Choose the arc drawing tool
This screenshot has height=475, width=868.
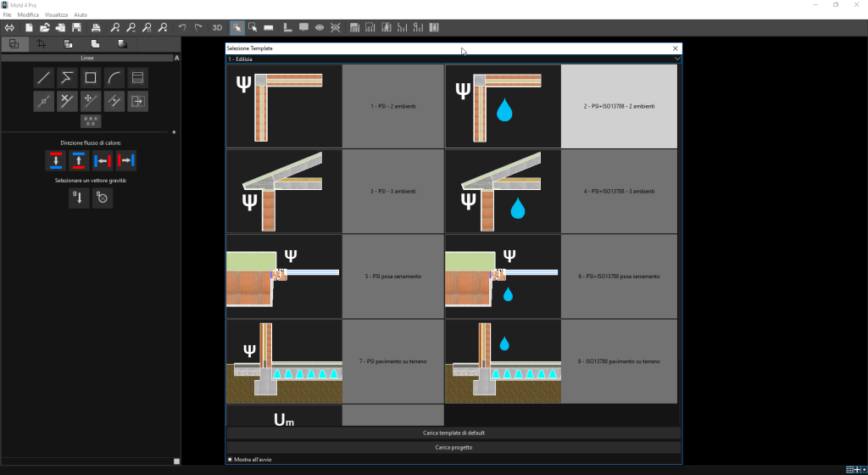click(x=114, y=78)
